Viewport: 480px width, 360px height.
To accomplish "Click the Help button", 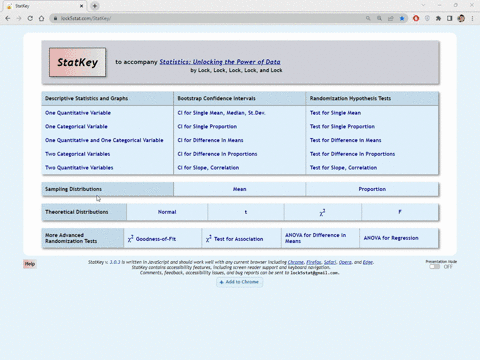I will coord(30,264).
